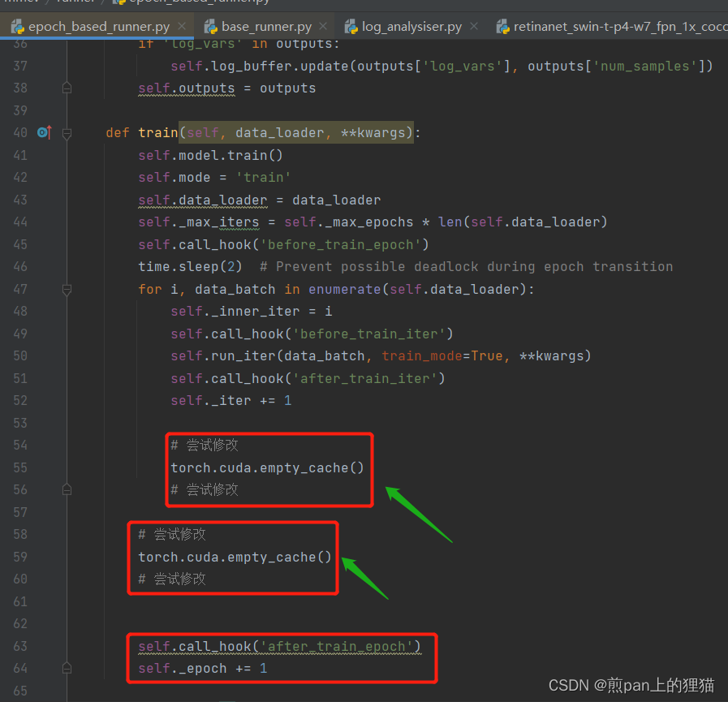The image size is (728, 702).
Task: Click 'self._epoch += 1' on line 64
Action: click(202, 669)
